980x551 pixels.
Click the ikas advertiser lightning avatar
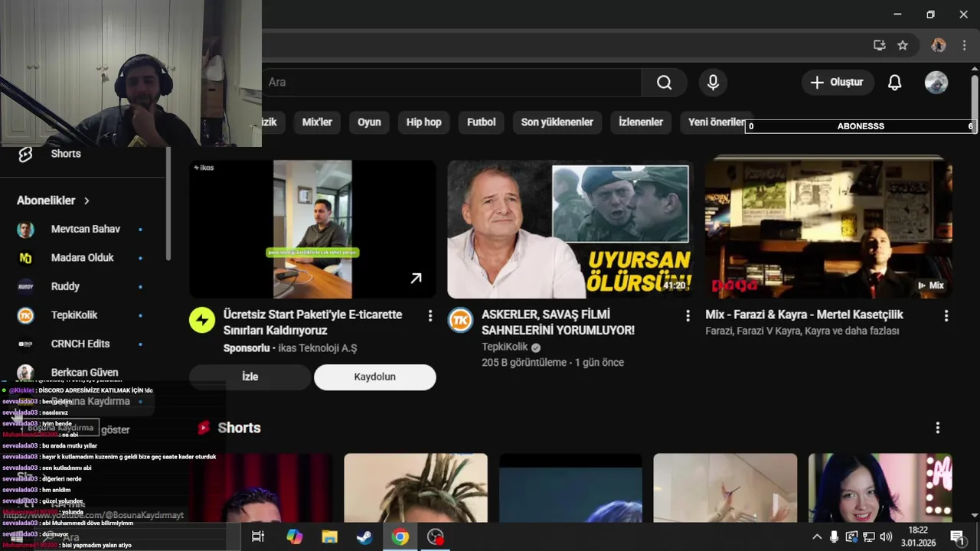point(202,321)
